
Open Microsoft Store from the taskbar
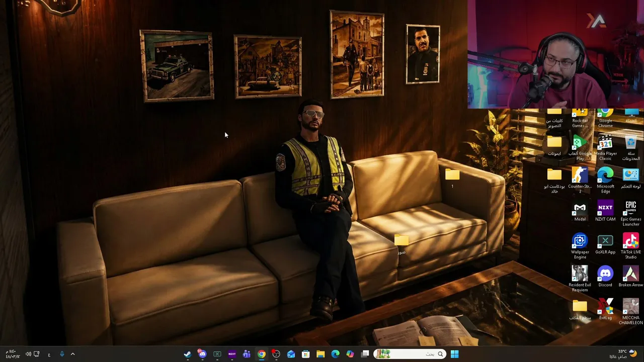coord(306,354)
